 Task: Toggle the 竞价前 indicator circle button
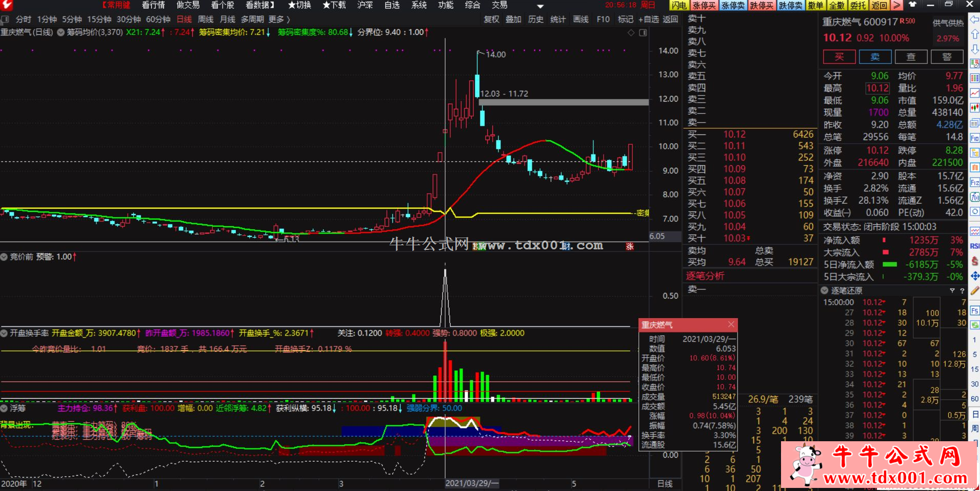pyautogui.click(x=4, y=257)
